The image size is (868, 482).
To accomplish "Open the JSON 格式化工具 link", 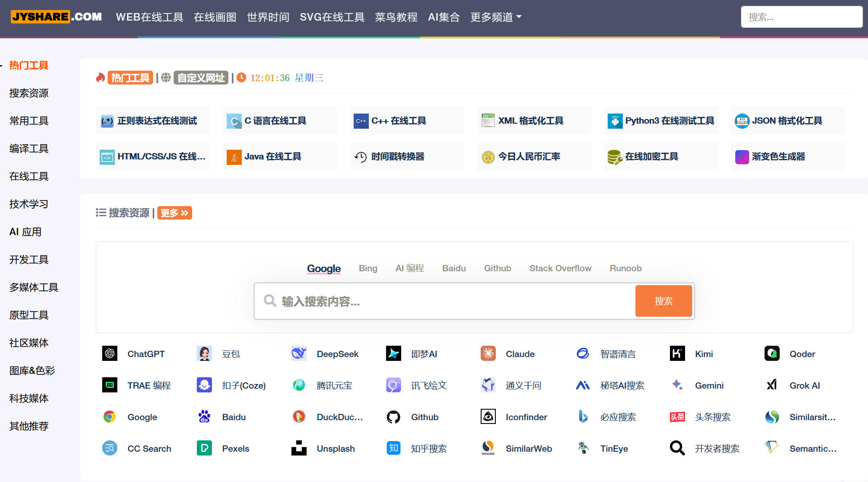I will coord(787,121).
